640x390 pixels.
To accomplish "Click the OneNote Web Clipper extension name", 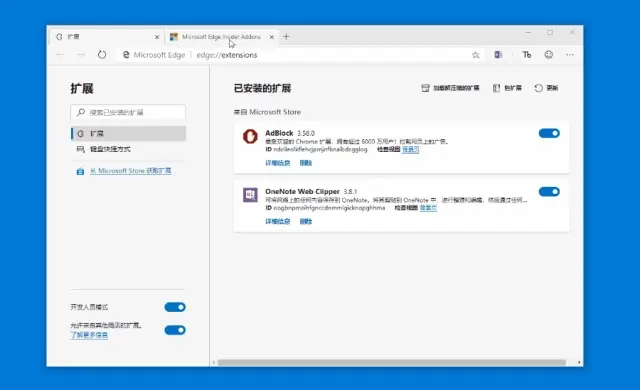I will tap(302, 191).
